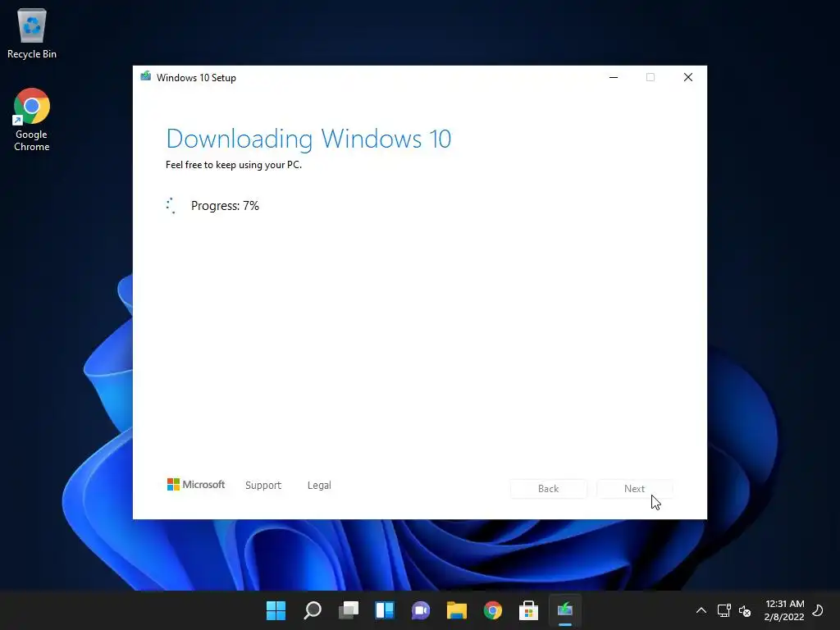Open taskbar Search magnifier
Viewport: 840px width, 630px height.
pos(313,609)
